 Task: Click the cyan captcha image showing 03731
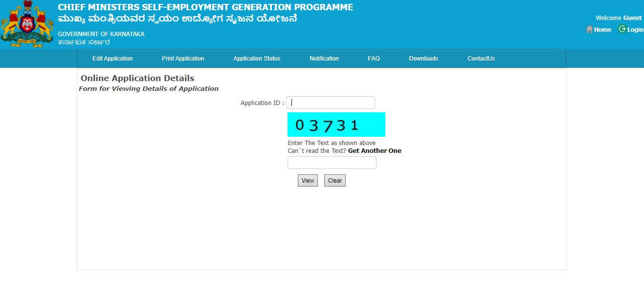[x=336, y=124]
